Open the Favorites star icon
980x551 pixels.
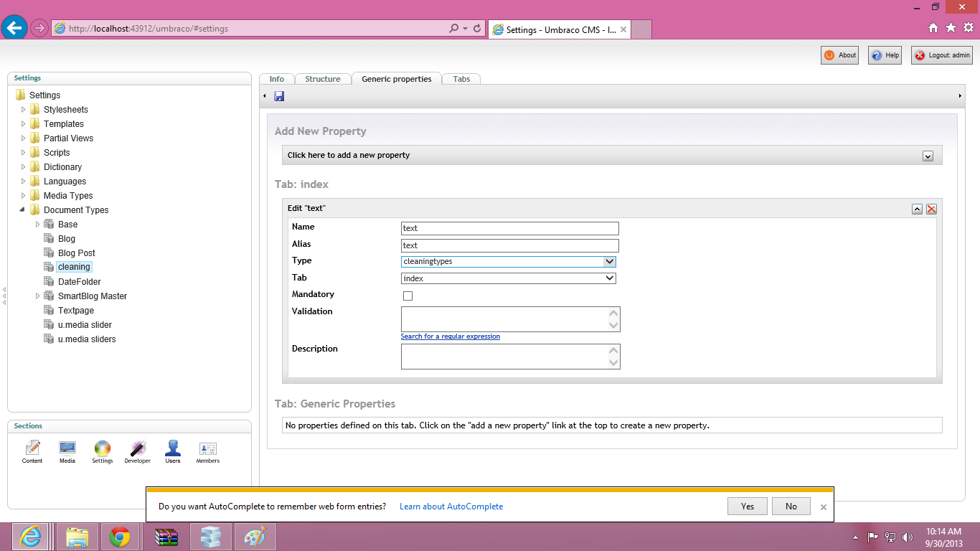tap(951, 28)
